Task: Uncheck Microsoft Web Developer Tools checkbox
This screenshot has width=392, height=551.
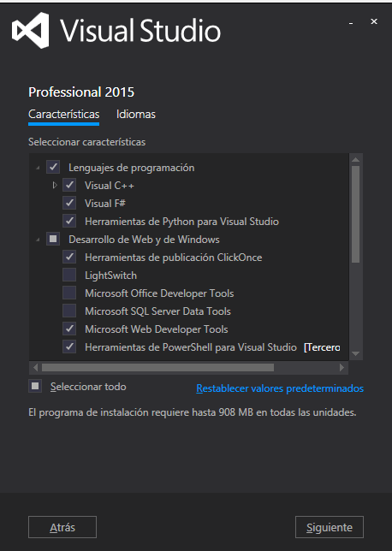Action: coord(69,329)
